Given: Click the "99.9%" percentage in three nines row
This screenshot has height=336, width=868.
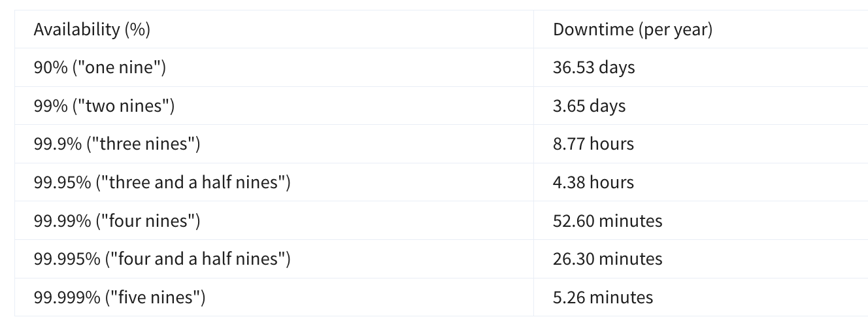Looking at the screenshot, I should 58,144.
